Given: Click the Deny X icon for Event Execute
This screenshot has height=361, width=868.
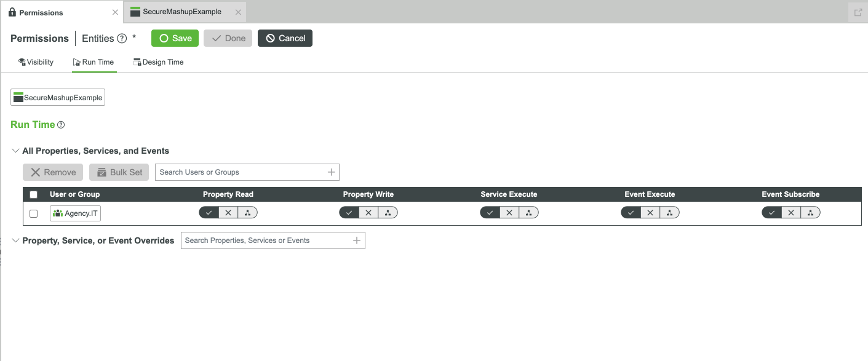Looking at the screenshot, I should pyautogui.click(x=649, y=212).
